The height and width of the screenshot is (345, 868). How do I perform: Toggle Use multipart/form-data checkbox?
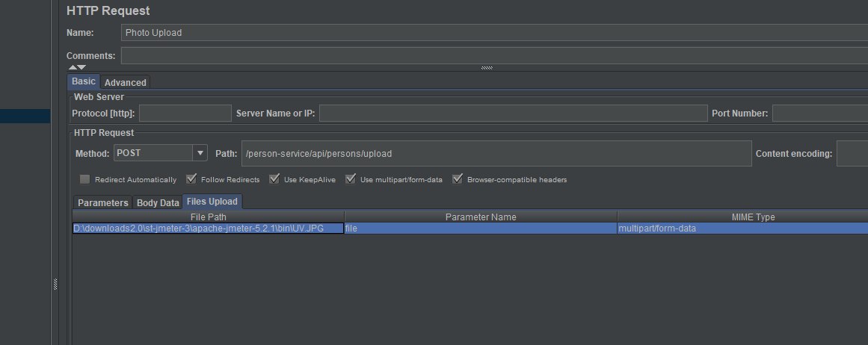tap(351, 179)
